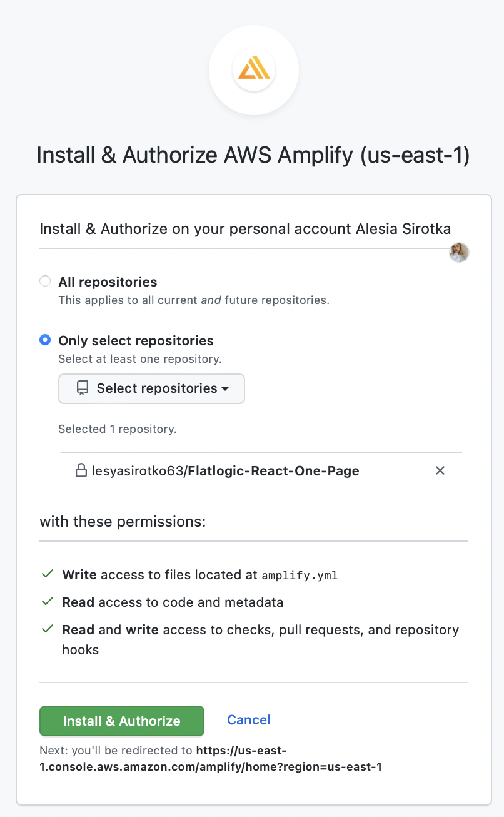The image size is (504, 817).
Task: Click the repo book icon in Select repositories
Action: pos(83,388)
